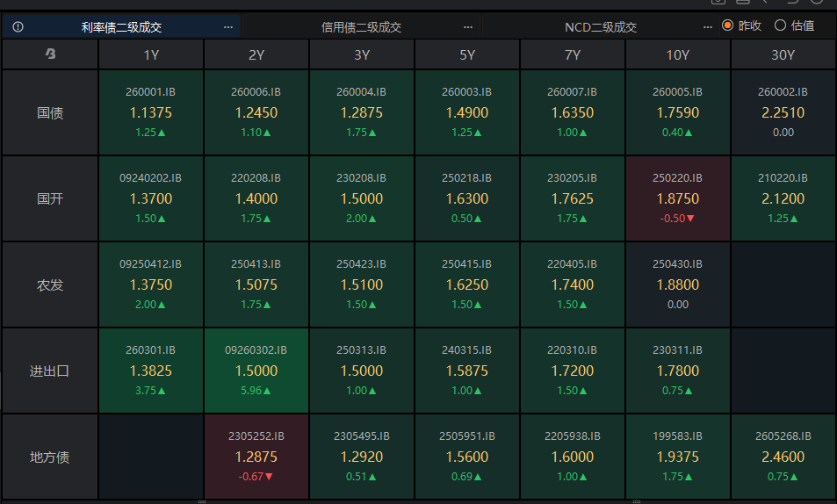Open bond cell 09240202.IB
Screen dimensions: 837x504
pyautogui.click(x=151, y=198)
